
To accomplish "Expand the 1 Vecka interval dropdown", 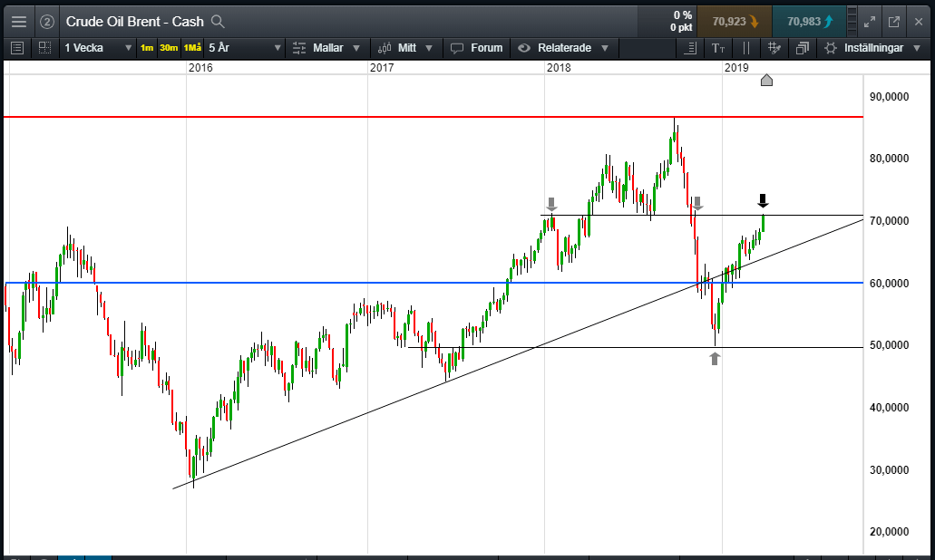I will tap(98, 48).
